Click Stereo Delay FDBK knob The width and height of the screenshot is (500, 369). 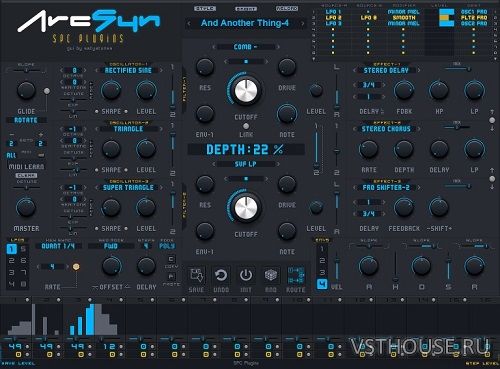404,90
